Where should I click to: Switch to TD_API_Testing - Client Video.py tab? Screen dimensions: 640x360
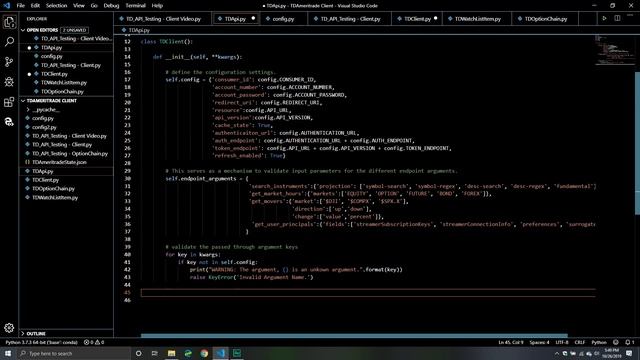163,19
